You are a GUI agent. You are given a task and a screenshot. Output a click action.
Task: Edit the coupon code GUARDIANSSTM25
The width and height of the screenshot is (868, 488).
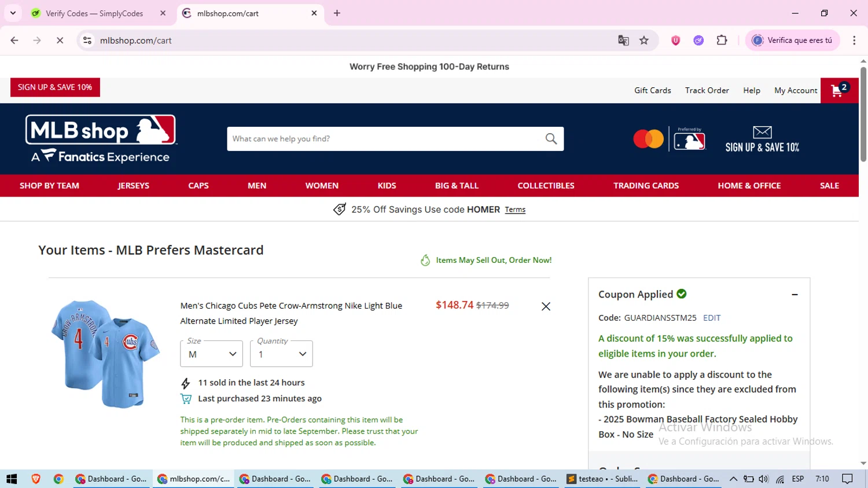pyautogui.click(x=712, y=318)
